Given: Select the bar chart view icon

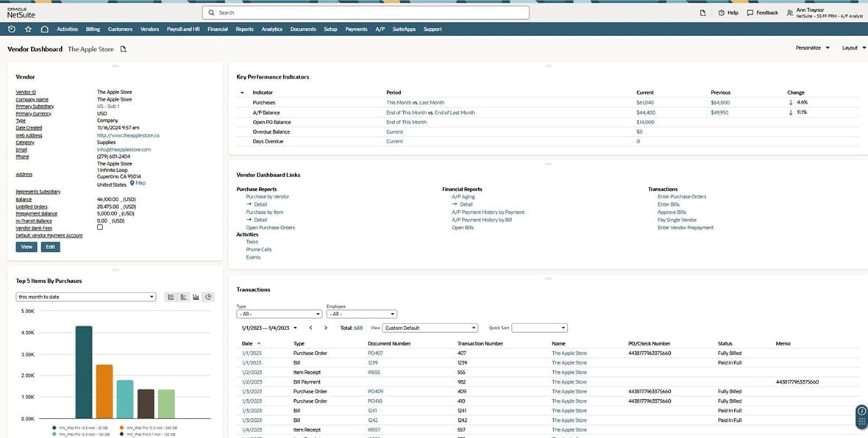Looking at the screenshot, I should (x=195, y=296).
